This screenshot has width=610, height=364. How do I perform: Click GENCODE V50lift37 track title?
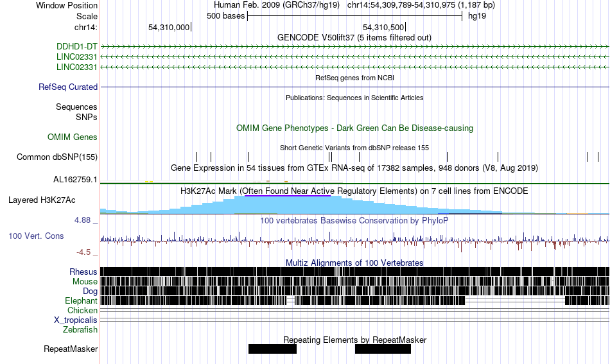354,38
